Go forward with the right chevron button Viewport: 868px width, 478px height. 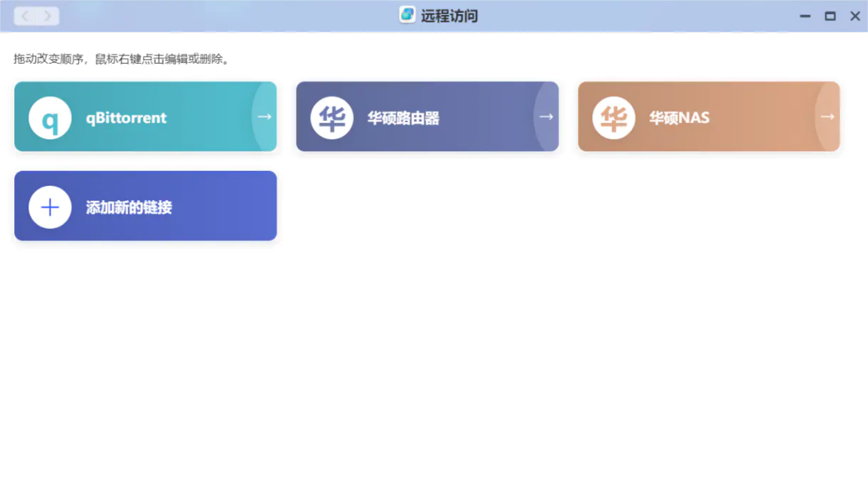(47, 16)
